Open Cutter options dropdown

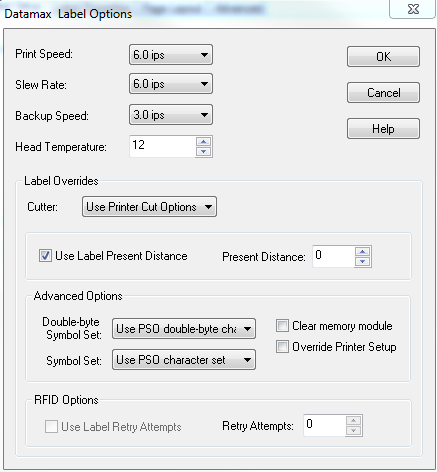(x=149, y=207)
